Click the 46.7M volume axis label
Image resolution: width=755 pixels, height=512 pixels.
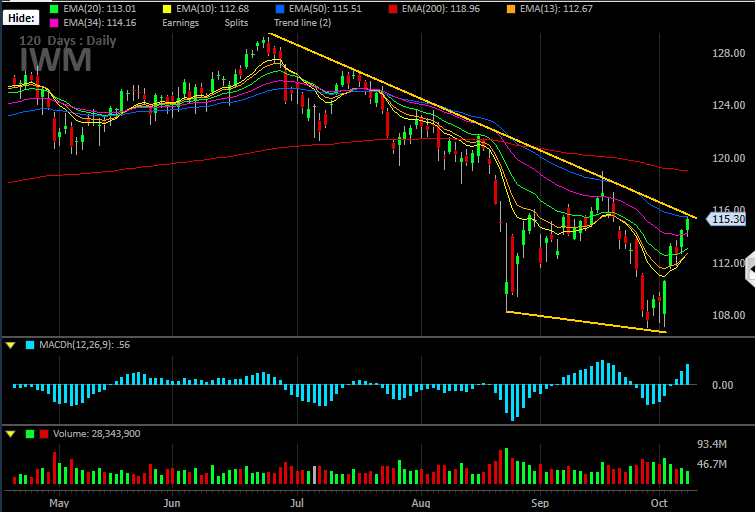712,464
